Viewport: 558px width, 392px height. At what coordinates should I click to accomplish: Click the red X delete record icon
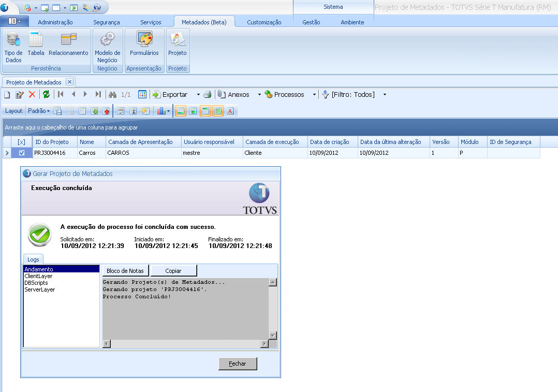[32, 94]
